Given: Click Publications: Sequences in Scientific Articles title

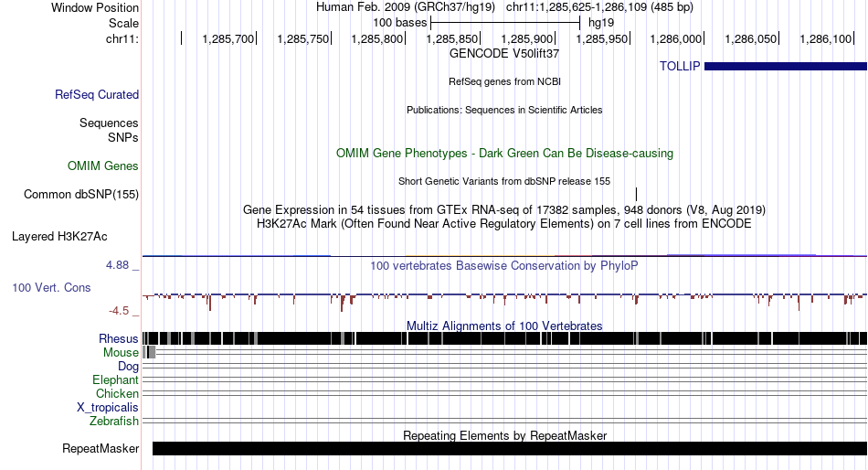Looking at the screenshot, I should click(x=504, y=110).
